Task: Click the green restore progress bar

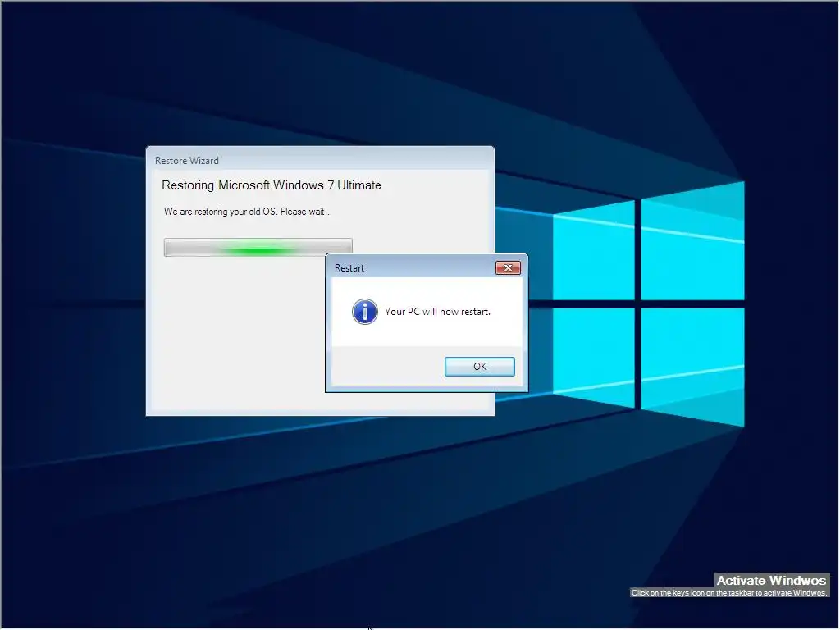Action: (x=258, y=248)
